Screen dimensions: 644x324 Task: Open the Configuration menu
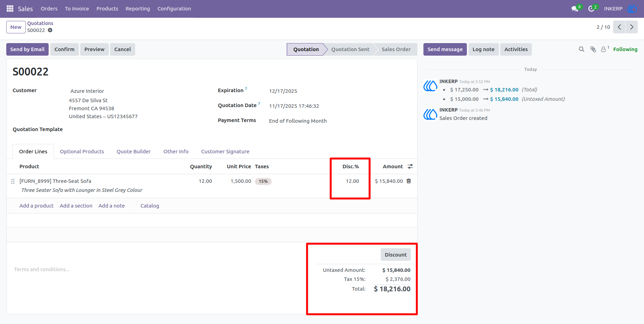(174, 9)
